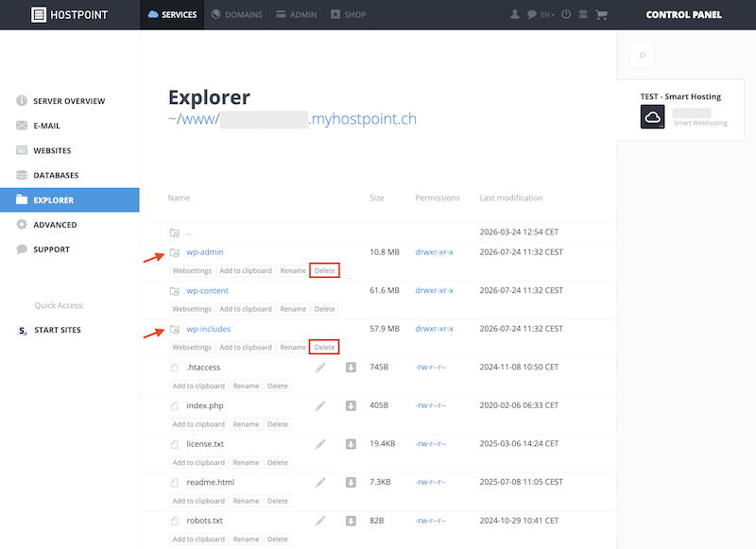Open Server Overview in sidebar

[x=69, y=101]
